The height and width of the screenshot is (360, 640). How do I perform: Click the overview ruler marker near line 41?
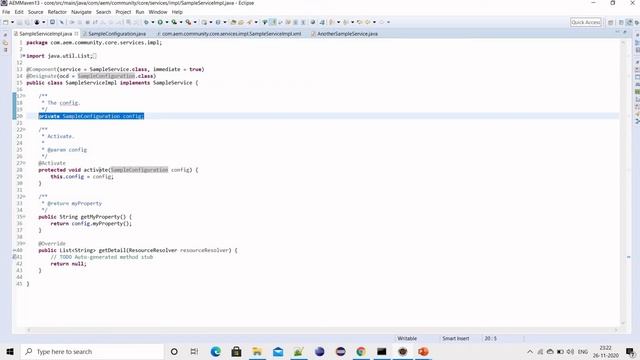click(x=628, y=257)
